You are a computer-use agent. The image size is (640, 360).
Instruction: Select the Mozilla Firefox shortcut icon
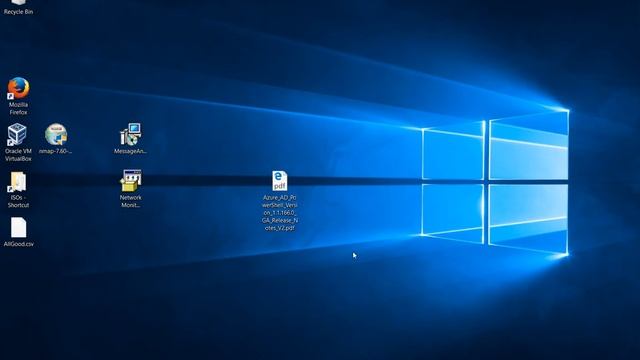[x=18, y=88]
